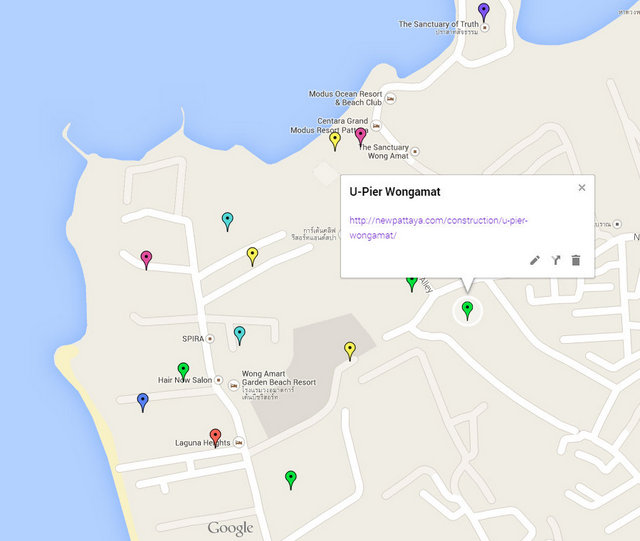Screen dimensions: 640x541
Task: Click the SPIRA place marker icon
Action: click(210, 338)
